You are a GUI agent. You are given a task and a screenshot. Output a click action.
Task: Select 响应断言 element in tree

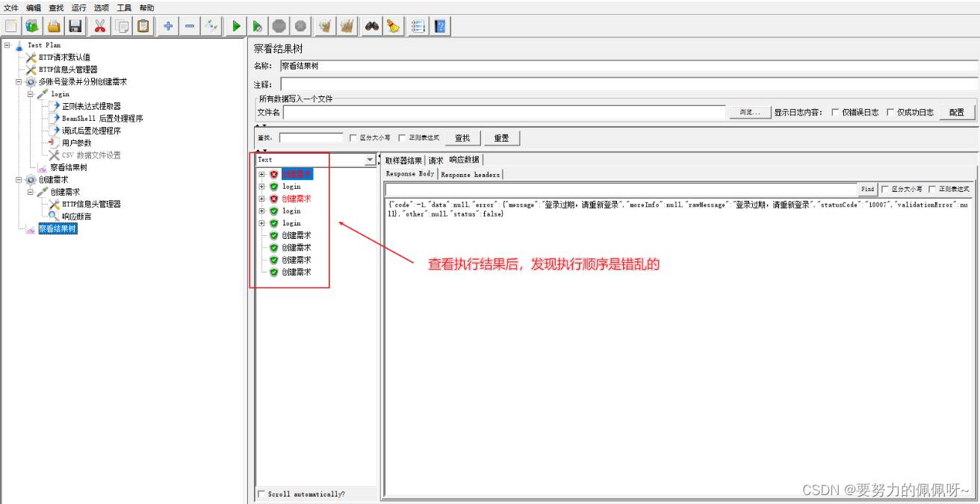tap(77, 216)
